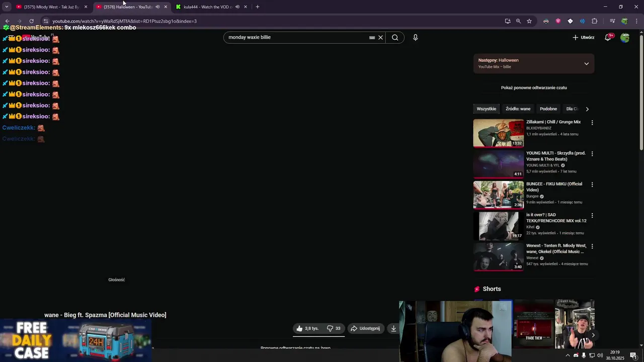Select the Podobne filter chip
This screenshot has height=362, width=644.
pyautogui.click(x=548, y=109)
